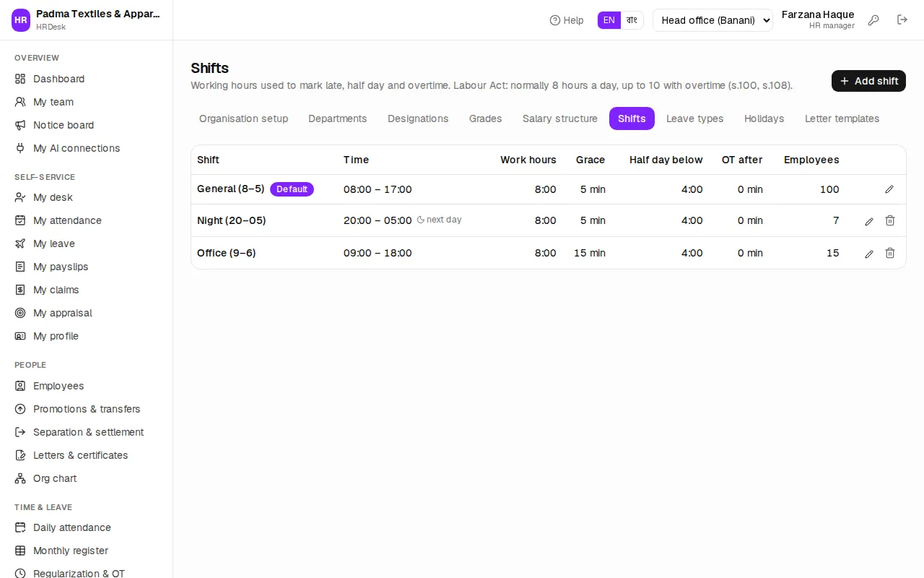This screenshot has height=578, width=924.
Task: Open Letters & certificates
Action: [x=87, y=455]
